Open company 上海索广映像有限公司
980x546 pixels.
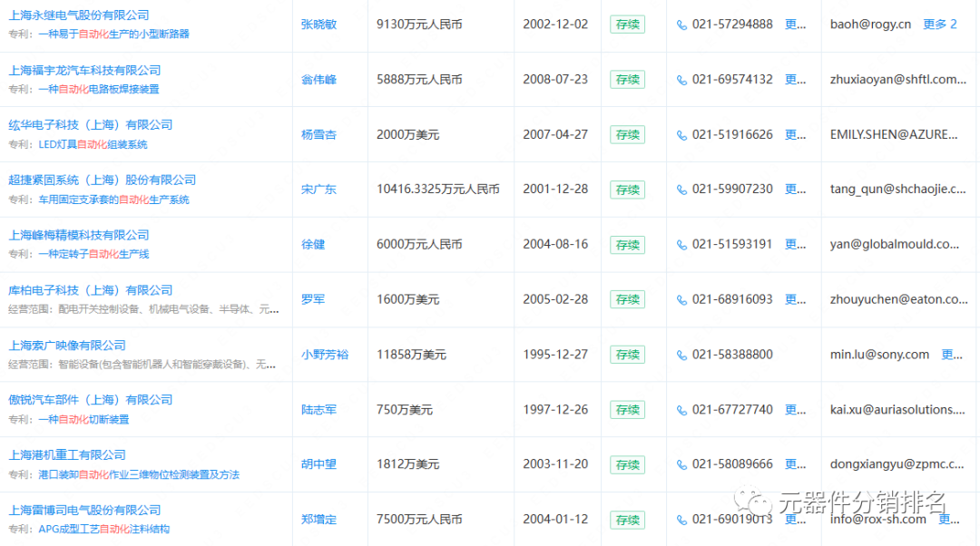tap(67, 345)
